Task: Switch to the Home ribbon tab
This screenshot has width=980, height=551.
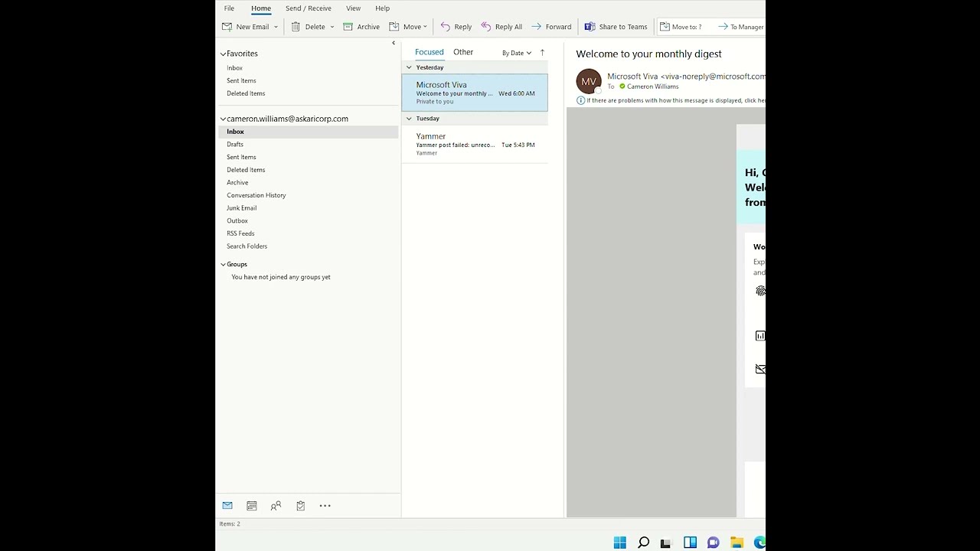Action: click(261, 8)
